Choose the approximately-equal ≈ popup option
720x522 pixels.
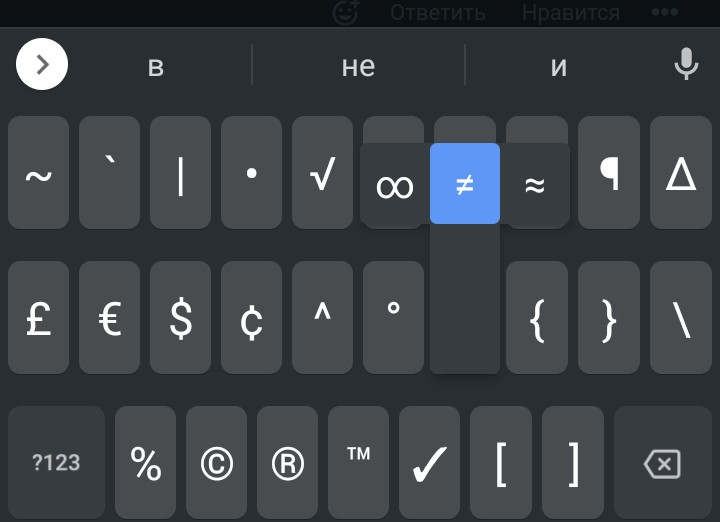coord(535,185)
